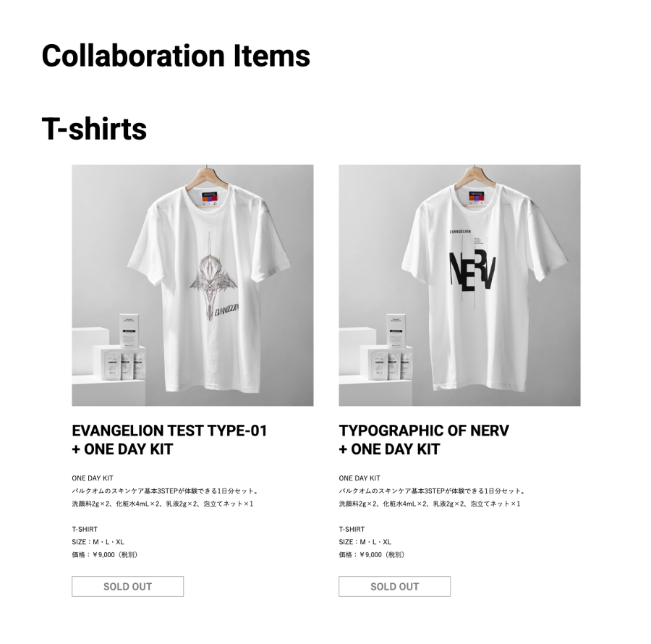The image size is (651, 644).
Task: Click the SOLD OUT button under EVANGELION TEST TYPE-01
Action: click(x=127, y=586)
